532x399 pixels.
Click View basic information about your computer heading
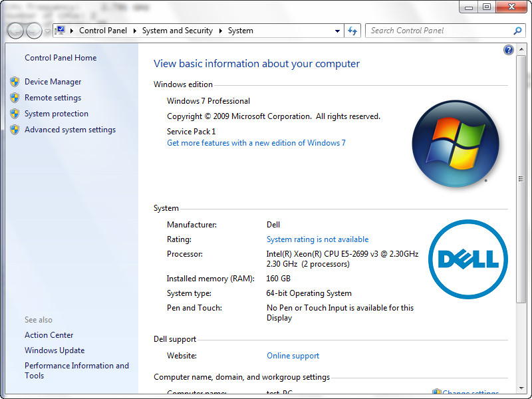point(257,64)
